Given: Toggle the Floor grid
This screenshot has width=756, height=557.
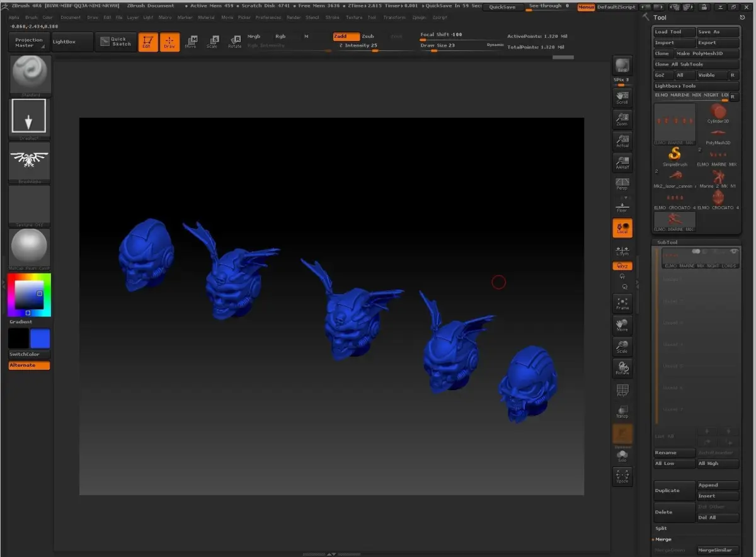Looking at the screenshot, I should [x=622, y=207].
